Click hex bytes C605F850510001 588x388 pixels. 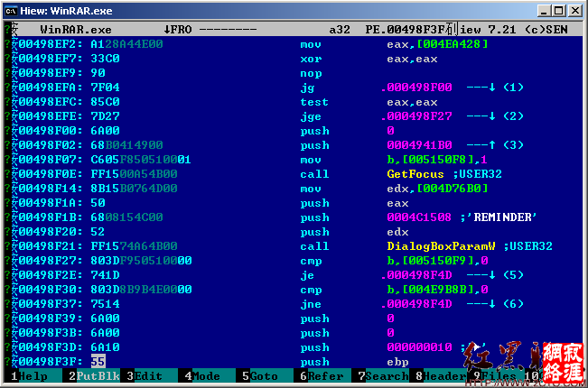[x=141, y=160]
